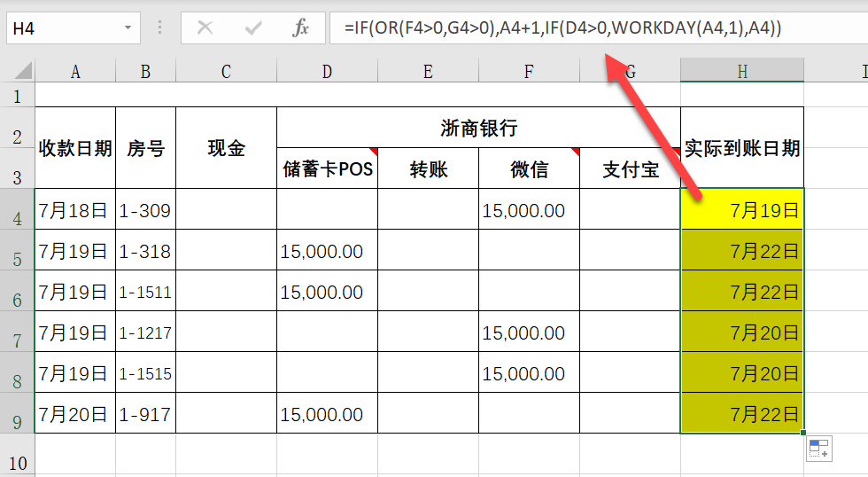The height and width of the screenshot is (477, 868).
Task: Click the Enter checkmark formula bar icon
Action: (x=253, y=28)
